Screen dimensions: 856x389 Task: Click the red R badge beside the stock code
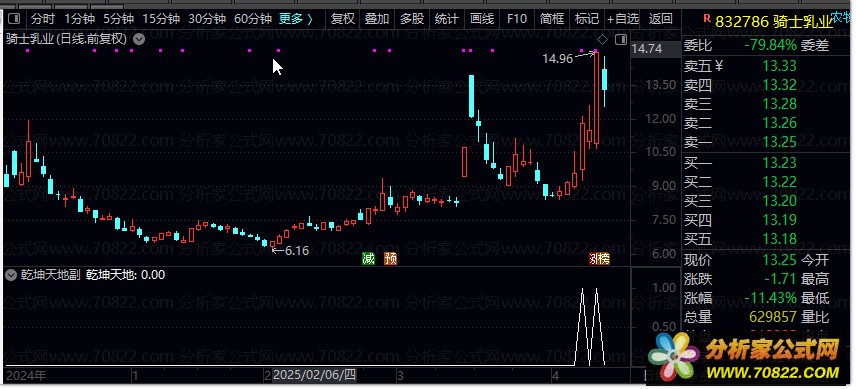tap(707, 20)
